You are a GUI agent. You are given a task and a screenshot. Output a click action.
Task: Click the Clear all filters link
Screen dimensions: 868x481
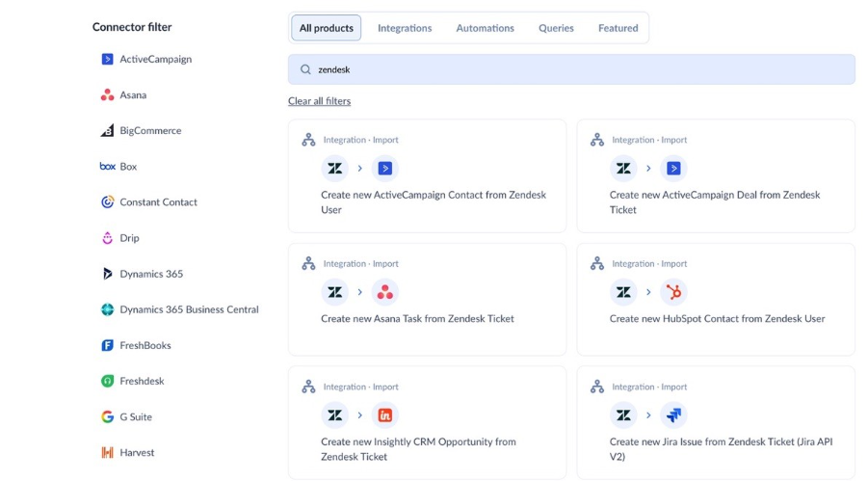click(x=320, y=101)
